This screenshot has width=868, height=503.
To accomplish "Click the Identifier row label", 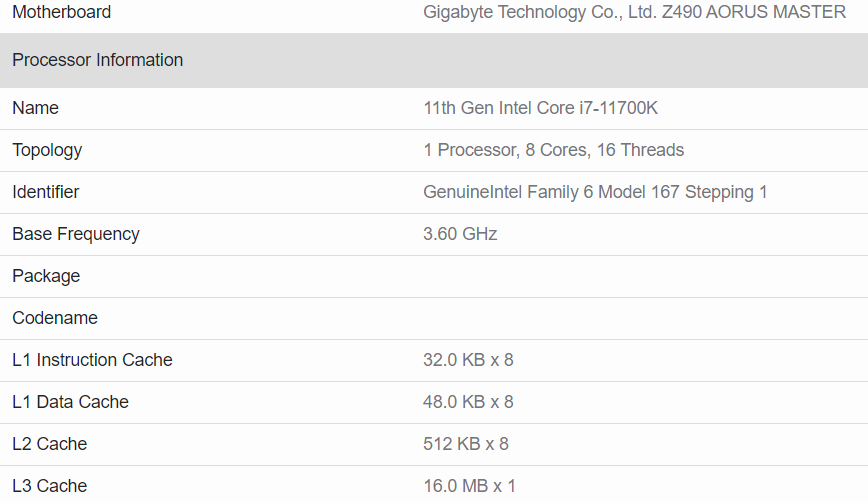I will (45, 192).
